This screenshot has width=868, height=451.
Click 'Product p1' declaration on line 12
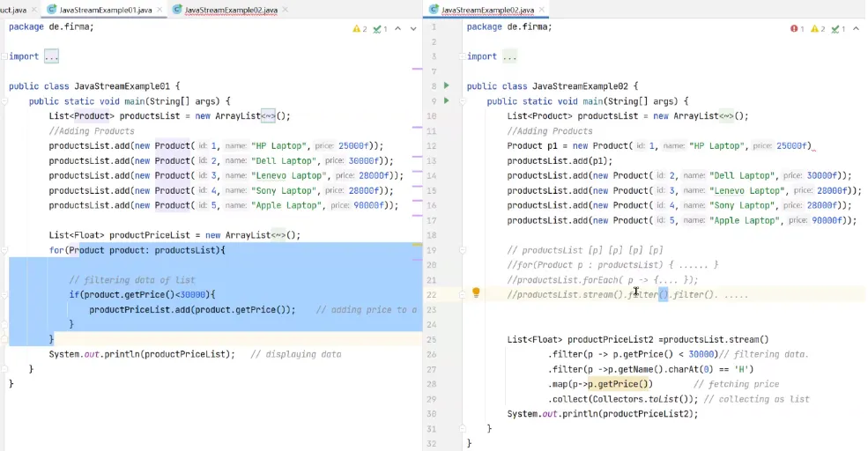tap(532, 146)
